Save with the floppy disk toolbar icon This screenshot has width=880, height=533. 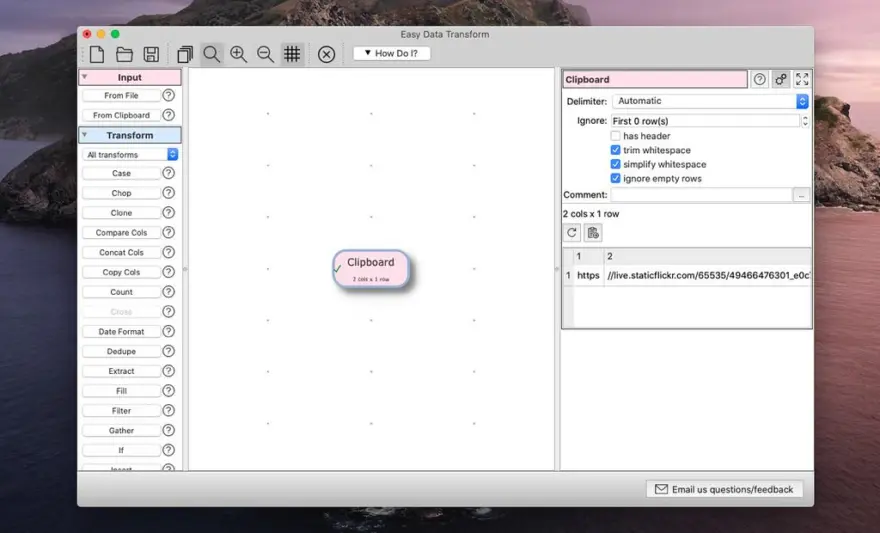[x=151, y=54]
